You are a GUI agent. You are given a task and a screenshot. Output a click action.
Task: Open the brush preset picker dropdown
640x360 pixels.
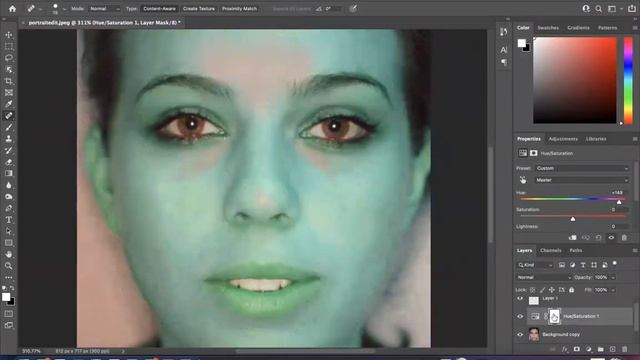pyautogui.click(x=64, y=9)
